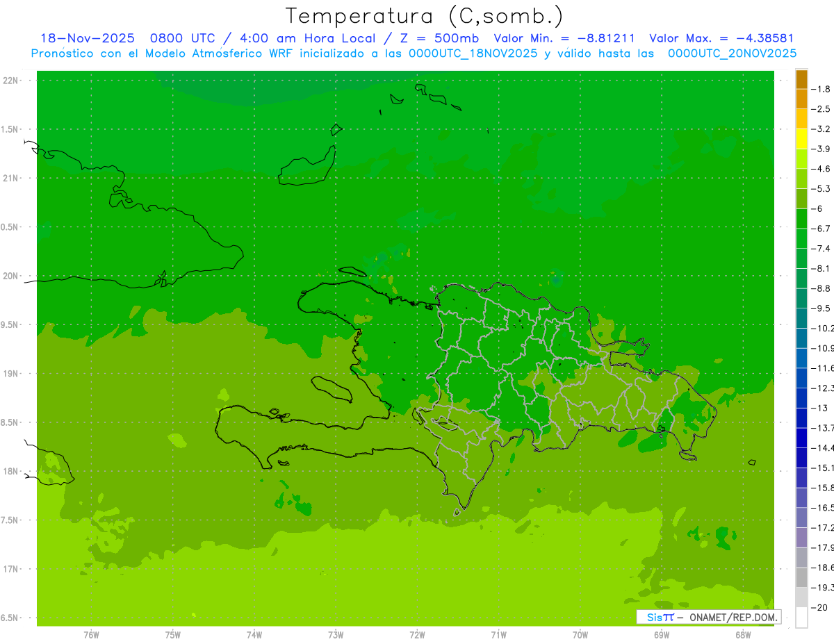Click the color bar value '-3.2'
Viewport: 834px width, 644px height.
coord(821,129)
